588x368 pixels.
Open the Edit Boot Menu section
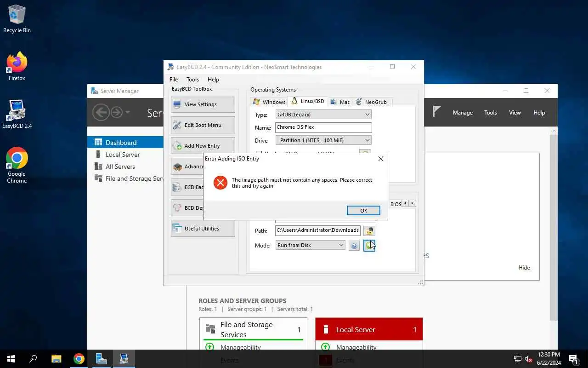(203, 125)
